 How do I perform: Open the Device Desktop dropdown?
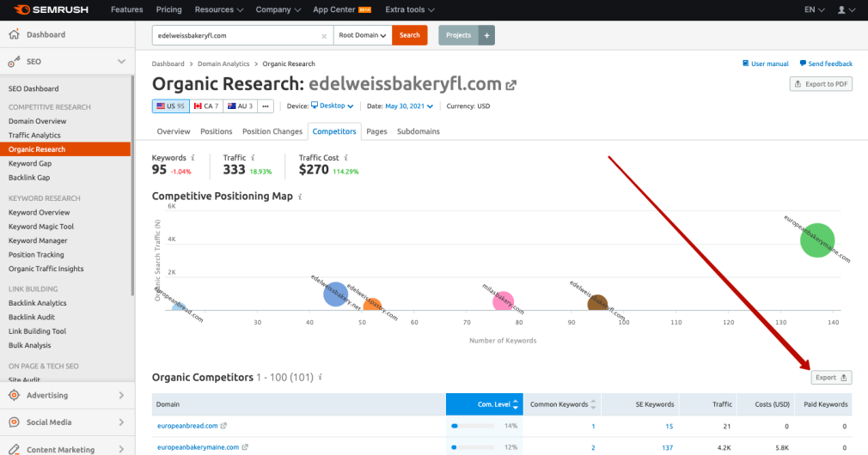[332, 106]
